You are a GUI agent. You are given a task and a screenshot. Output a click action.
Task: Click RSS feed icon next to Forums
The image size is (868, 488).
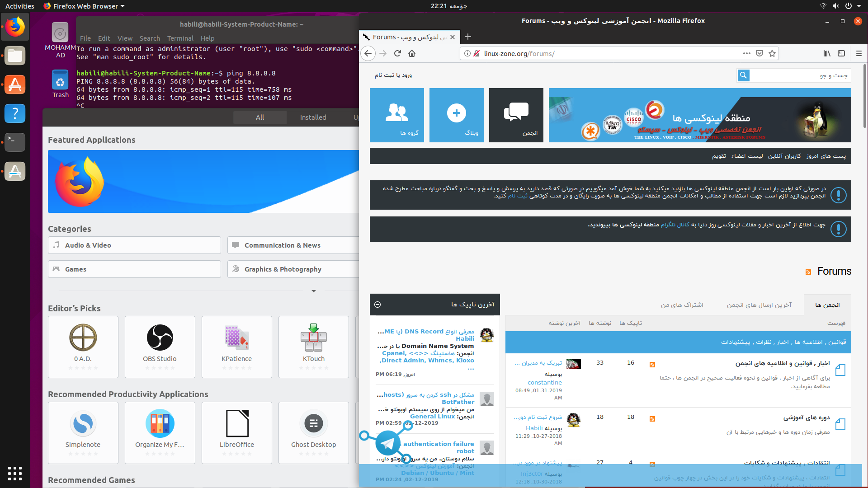(808, 272)
